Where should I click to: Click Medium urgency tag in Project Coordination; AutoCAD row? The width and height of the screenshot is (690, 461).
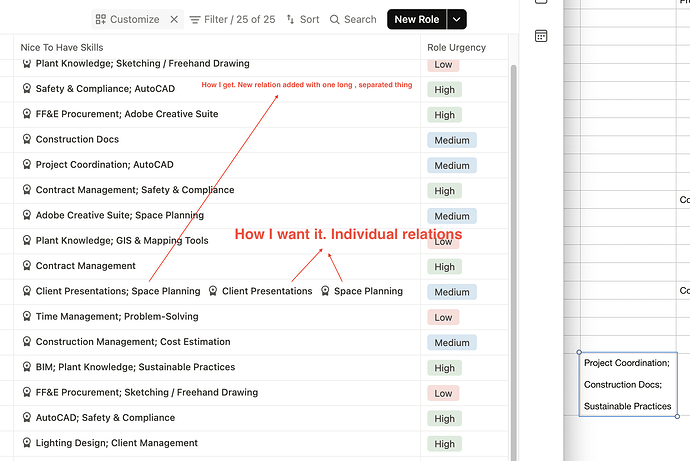coord(452,165)
